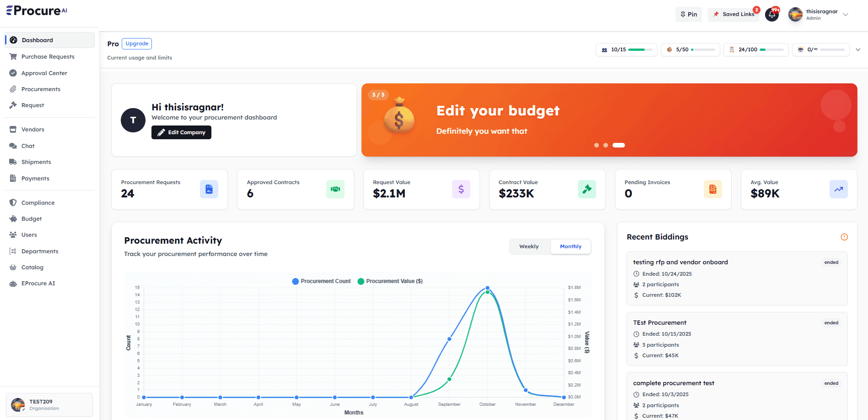868x420 pixels.
Task: Toggle Procurement Value legend off
Action: 390,281
